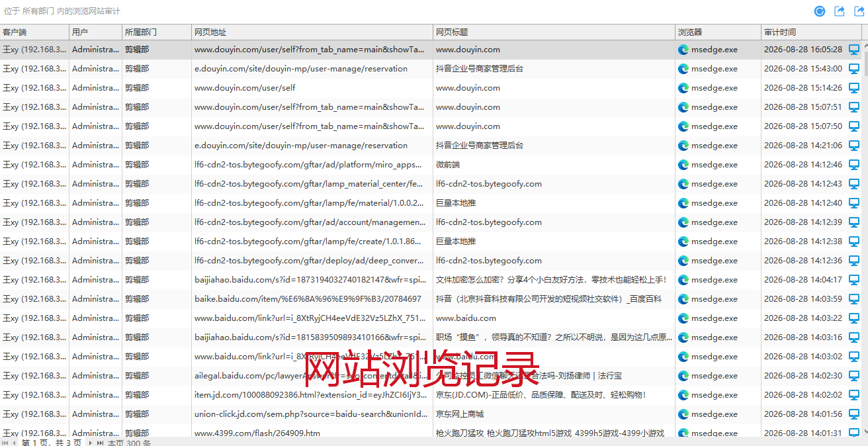Click the Edge browser icon in the 14:04:17 row
Viewport: 868px width, 446px height.
click(683, 280)
